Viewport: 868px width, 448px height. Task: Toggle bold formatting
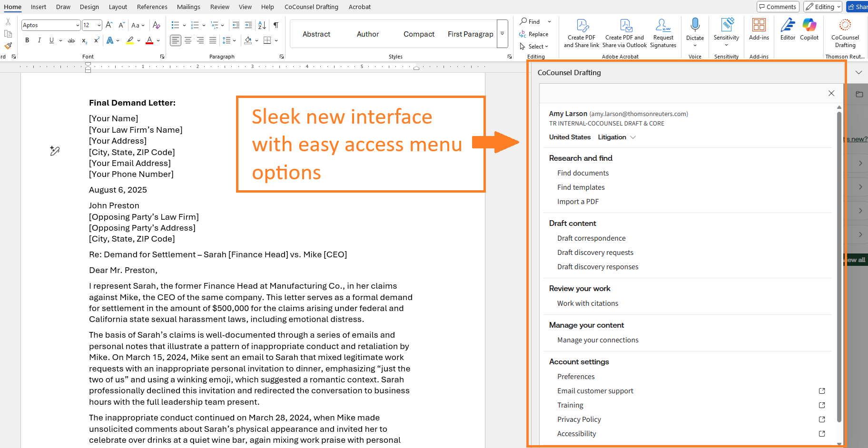pos(27,40)
